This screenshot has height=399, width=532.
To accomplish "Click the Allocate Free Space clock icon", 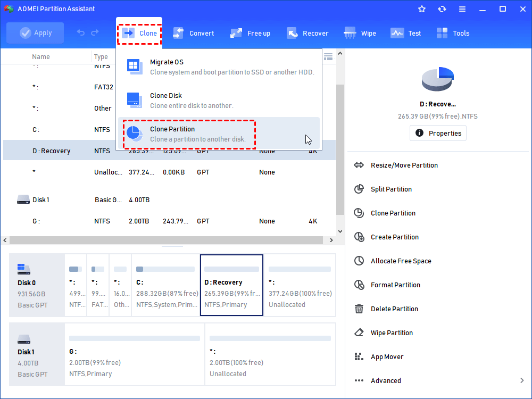I will 359,261.
